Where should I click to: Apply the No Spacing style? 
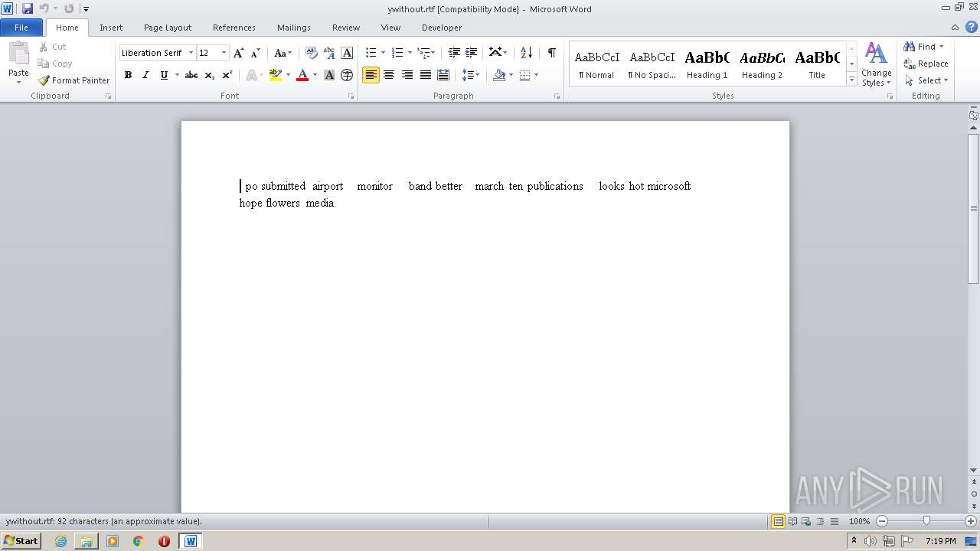(x=652, y=64)
